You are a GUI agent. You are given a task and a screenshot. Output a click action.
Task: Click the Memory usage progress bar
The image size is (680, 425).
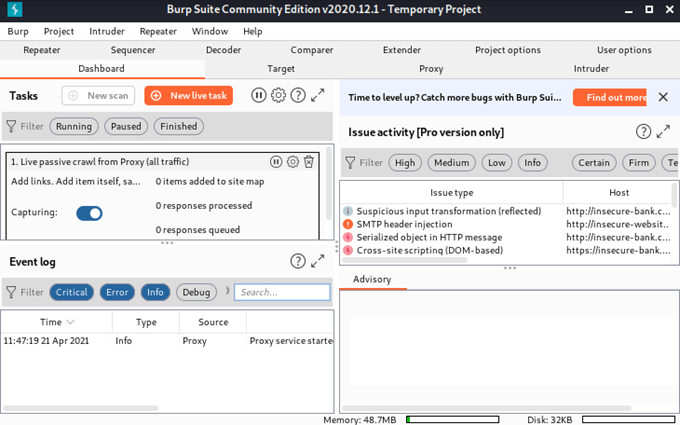click(452, 419)
